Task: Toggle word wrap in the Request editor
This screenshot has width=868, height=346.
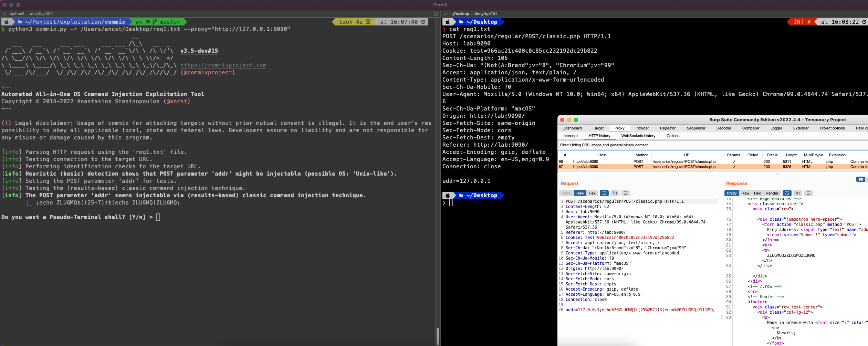Action: (x=604, y=193)
